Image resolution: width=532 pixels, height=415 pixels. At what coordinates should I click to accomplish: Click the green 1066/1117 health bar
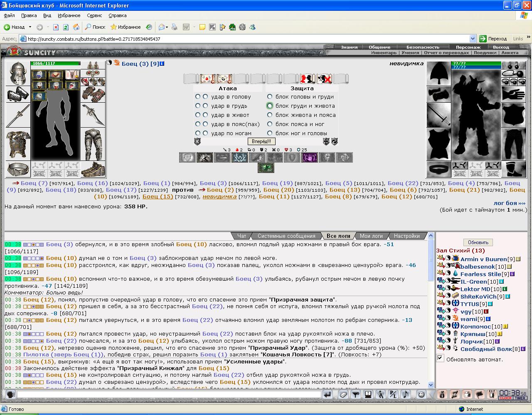click(x=55, y=63)
